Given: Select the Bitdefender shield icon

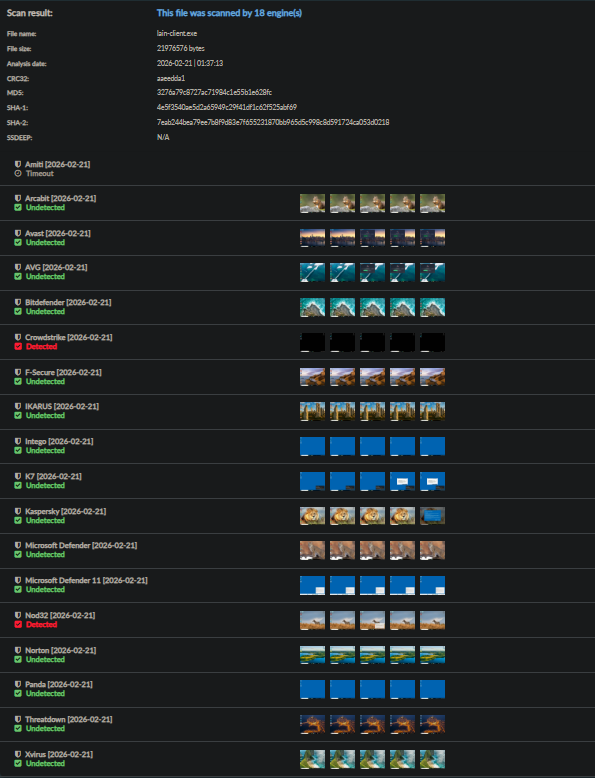Looking at the screenshot, I should point(18,302).
